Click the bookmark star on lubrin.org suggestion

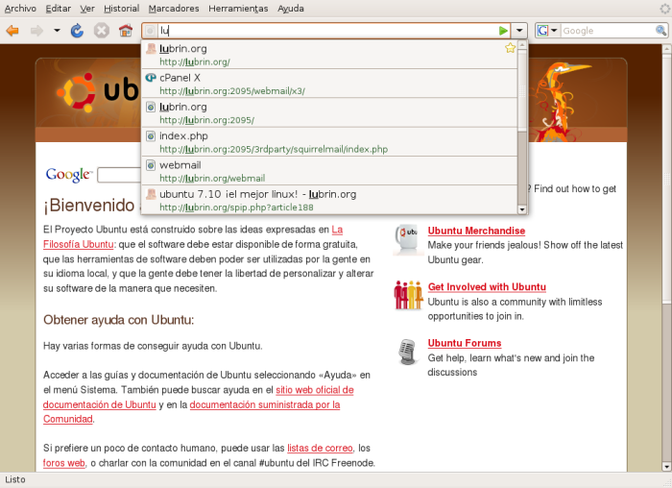click(x=510, y=48)
